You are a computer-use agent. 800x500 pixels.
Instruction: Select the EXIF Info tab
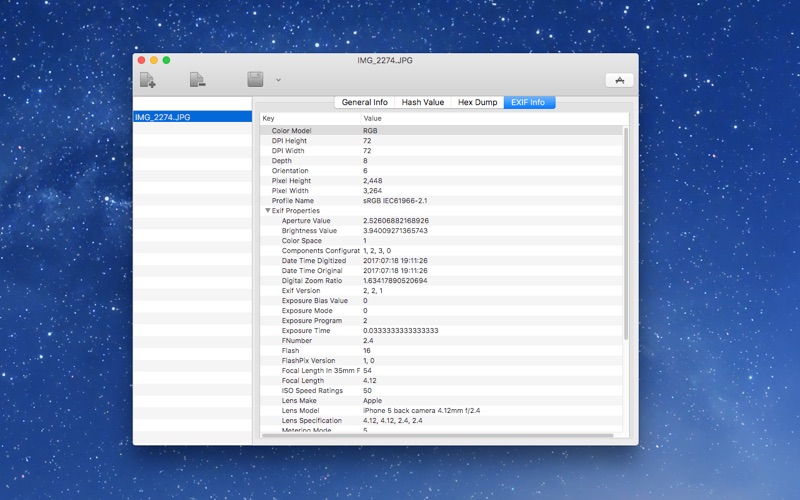530,102
